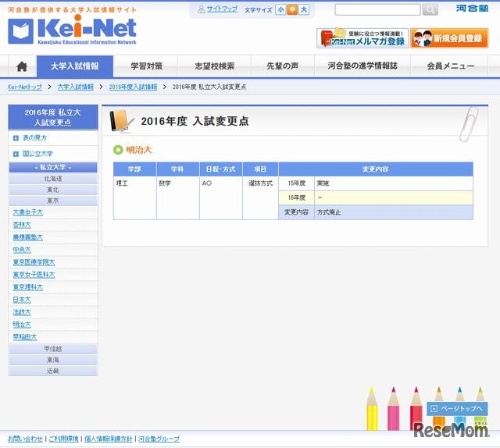This screenshot has width=500, height=448.
Task: Expand the 東海 region section
Action: 53,360
